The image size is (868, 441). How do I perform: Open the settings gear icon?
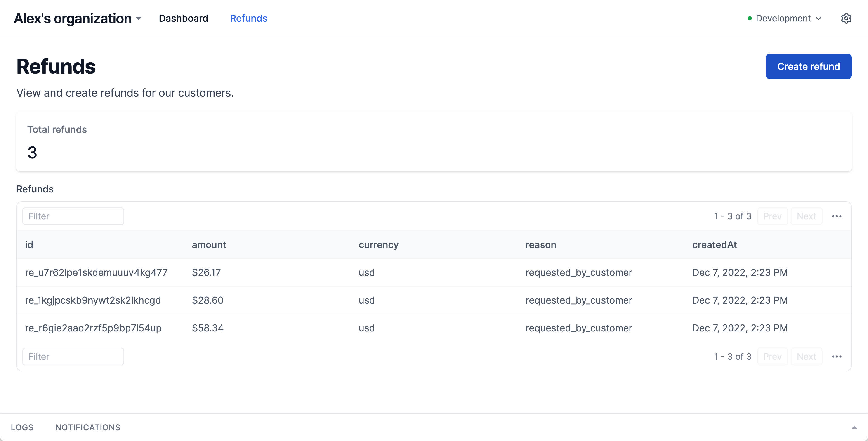(x=846, y=18)
